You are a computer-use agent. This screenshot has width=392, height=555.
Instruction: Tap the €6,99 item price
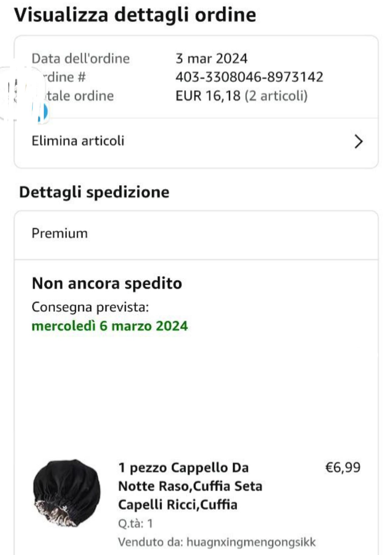(343, 467)
